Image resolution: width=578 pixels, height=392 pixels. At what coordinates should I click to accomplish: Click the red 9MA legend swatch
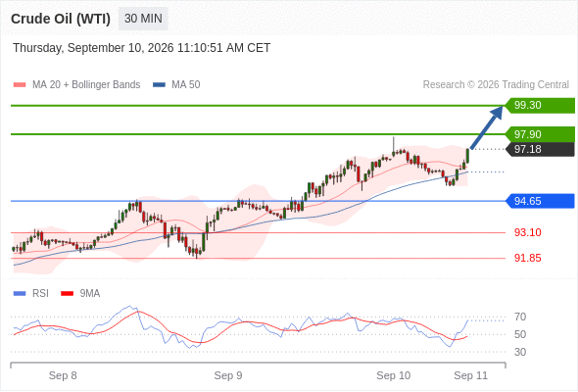tap(67, 294)
